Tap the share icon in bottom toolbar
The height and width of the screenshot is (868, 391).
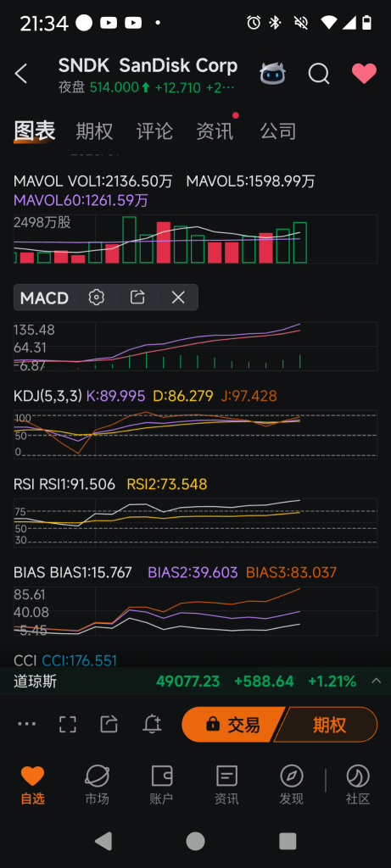(109, 724)
